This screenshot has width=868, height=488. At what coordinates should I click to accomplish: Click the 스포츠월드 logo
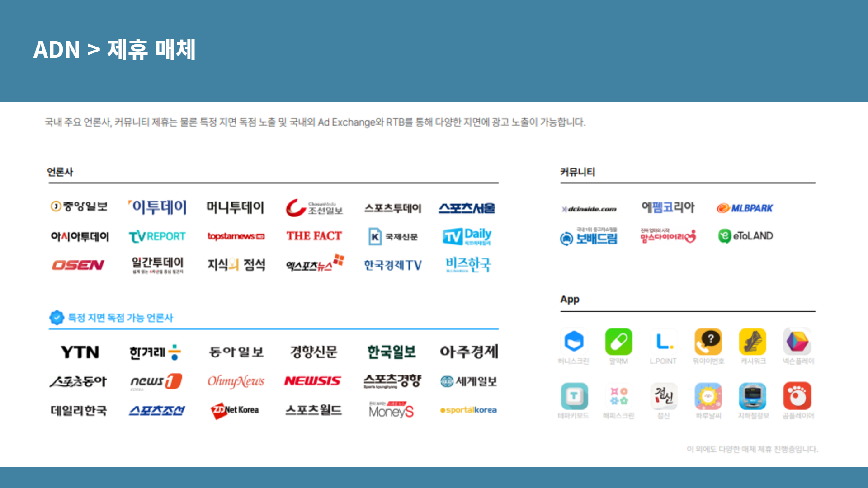coord(313,410)
